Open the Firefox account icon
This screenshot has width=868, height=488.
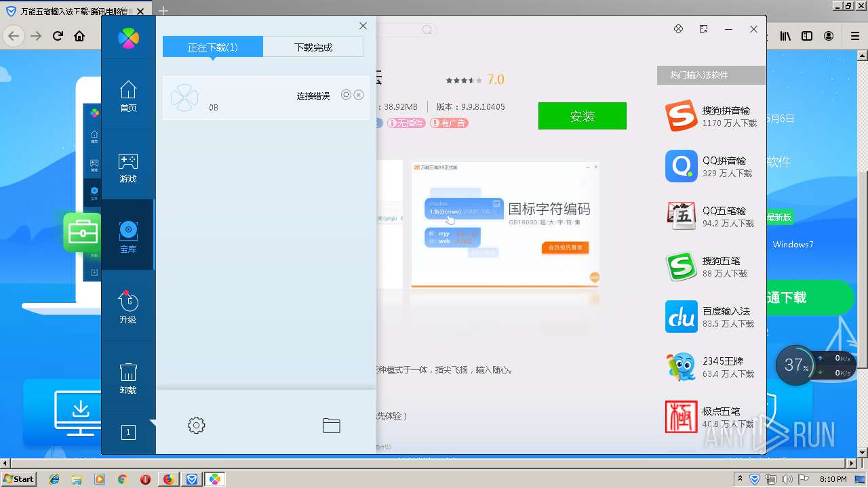pyautogui.click(x=829, y=36)
